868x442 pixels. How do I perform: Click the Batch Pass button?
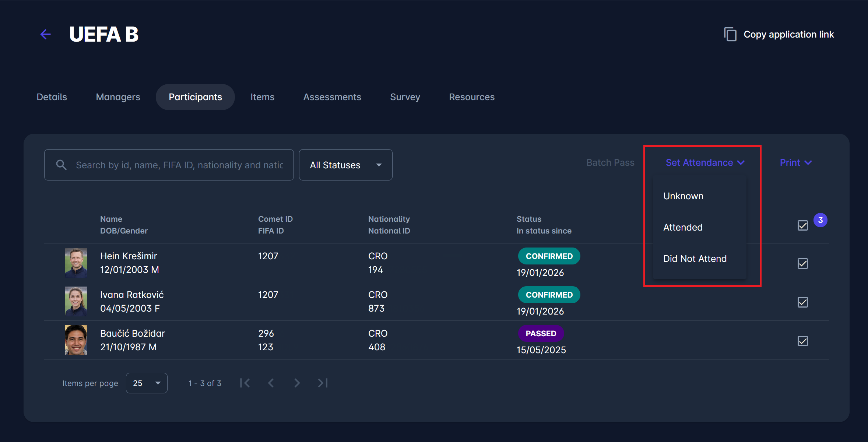[x=610, y=162]
